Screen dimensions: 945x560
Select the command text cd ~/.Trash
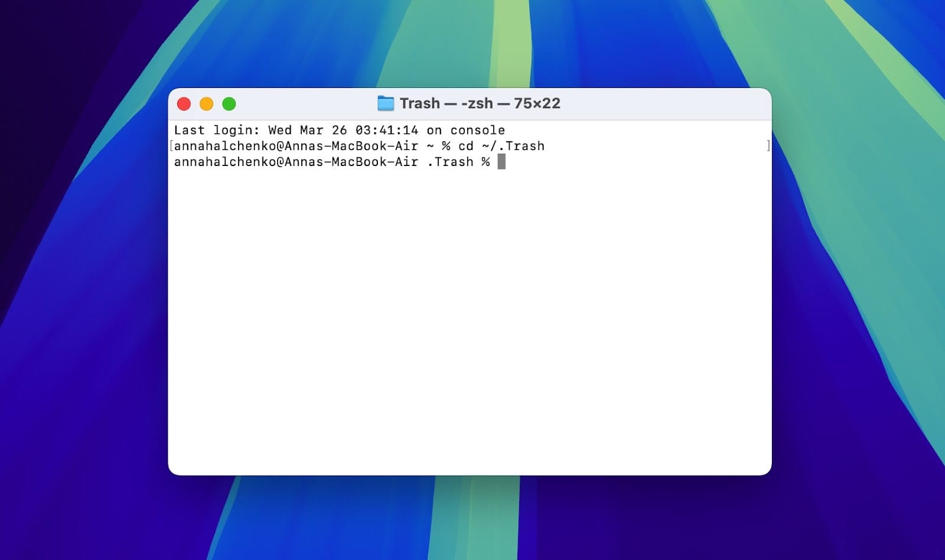tap(502, 146)
